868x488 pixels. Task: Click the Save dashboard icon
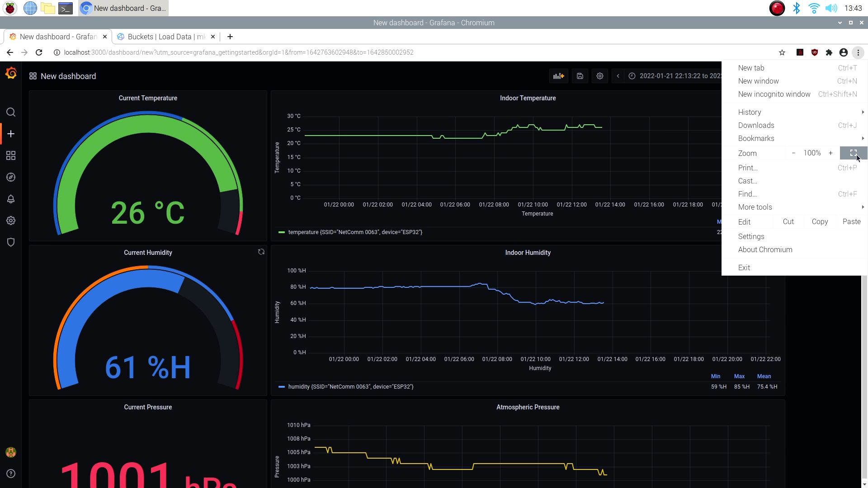tap(580, 76)
